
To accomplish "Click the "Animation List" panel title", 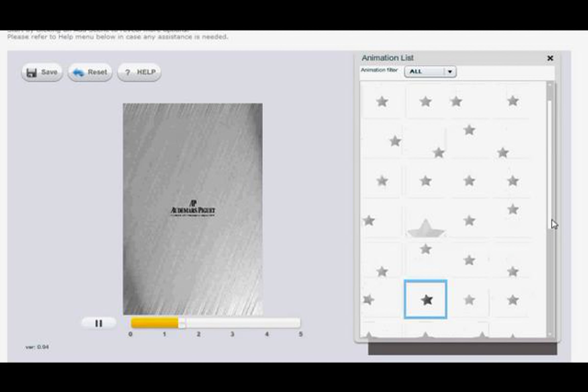I will click(x=387, y=58).
